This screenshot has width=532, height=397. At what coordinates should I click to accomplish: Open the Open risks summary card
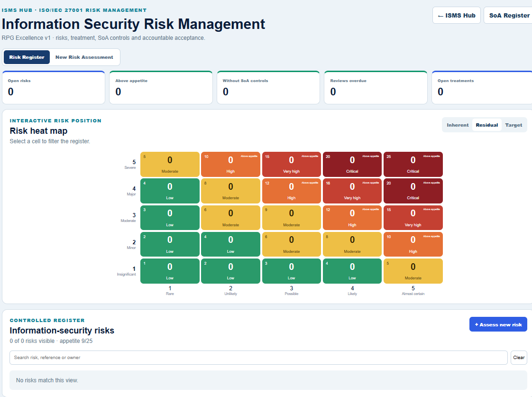[x=54, y=88]
